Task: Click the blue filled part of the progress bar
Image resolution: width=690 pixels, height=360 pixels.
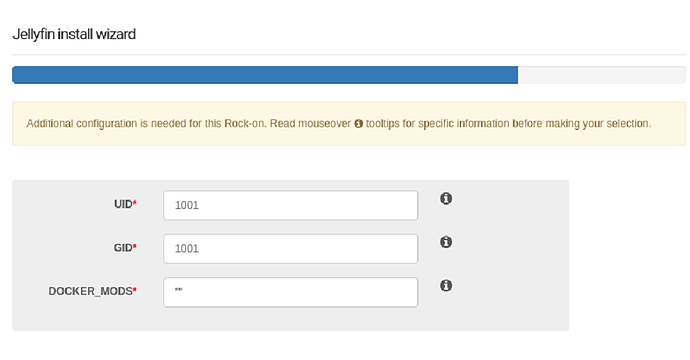Action: (265, 75)
